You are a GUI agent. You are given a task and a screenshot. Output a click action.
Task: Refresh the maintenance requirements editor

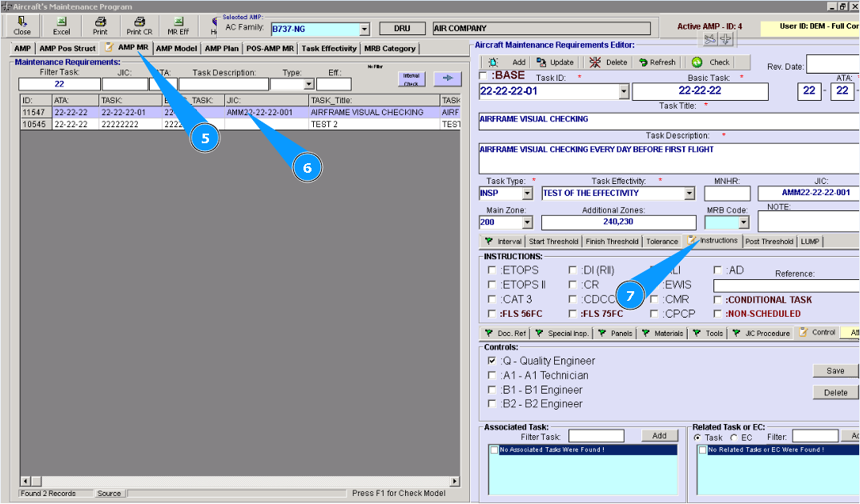click(657, 62)
